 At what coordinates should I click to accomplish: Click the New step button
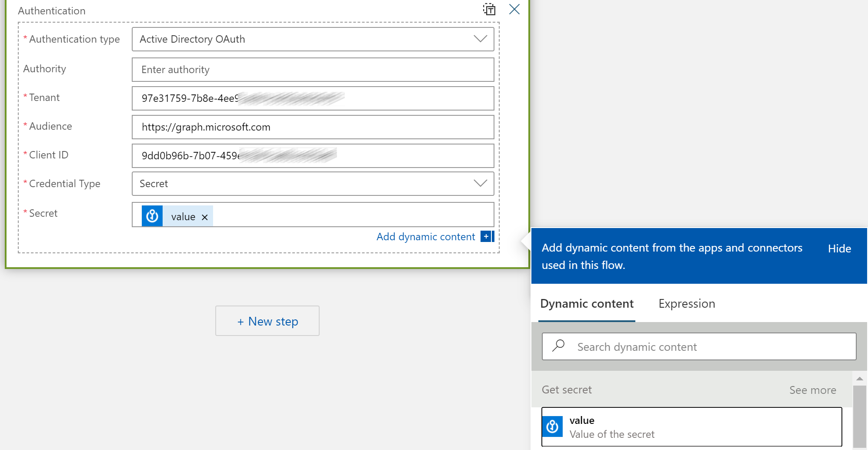[x=267, y=321]
